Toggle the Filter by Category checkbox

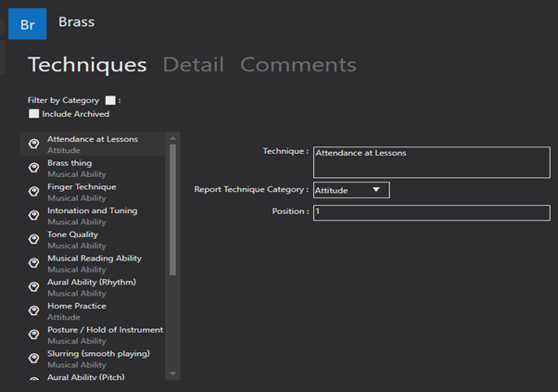(x=110, y=100)
